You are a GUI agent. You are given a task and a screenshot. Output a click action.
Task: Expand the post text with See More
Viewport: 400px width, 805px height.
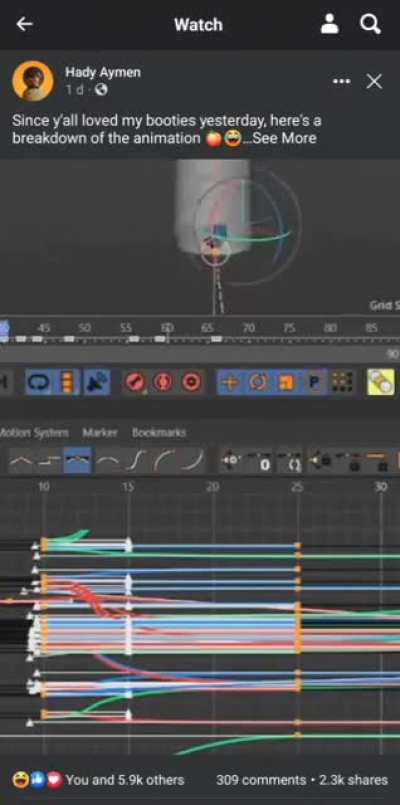point(282,139)
